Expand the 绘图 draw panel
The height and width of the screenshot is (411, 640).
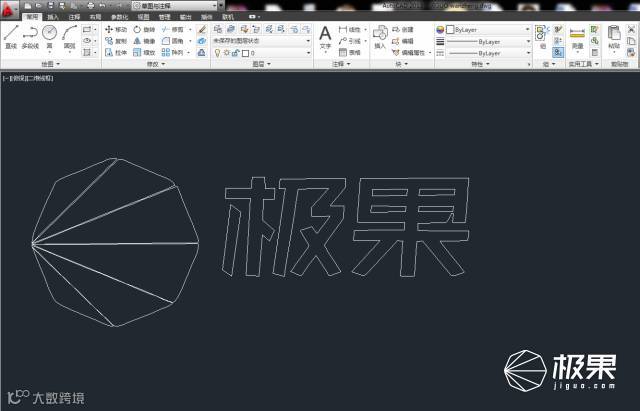51,64
